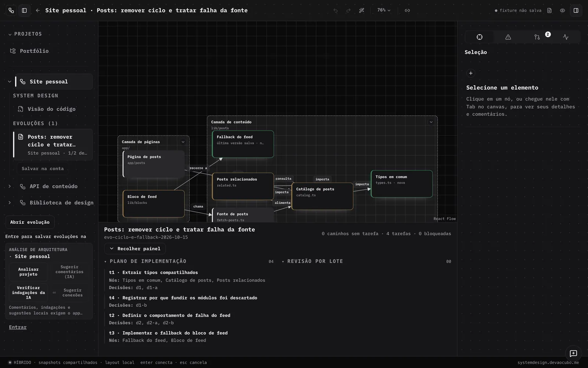Toggle the left sidebar panel icon

(24, 10)
